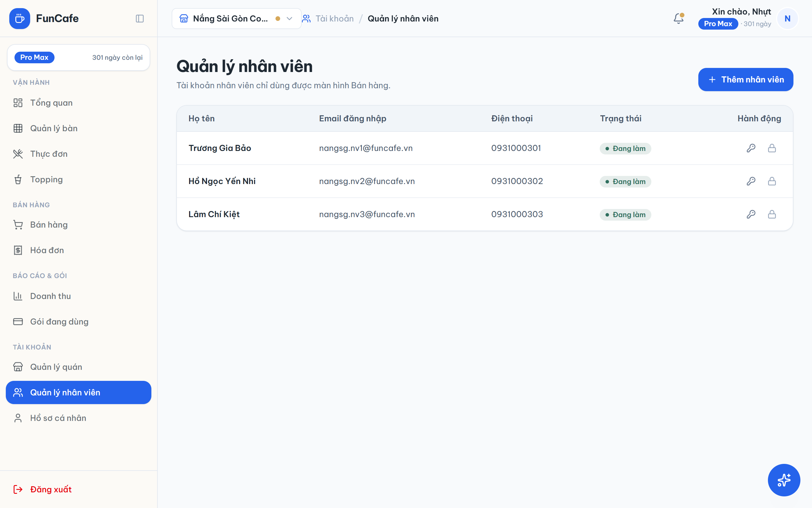The height and width of the screenshot is (508, 812).
Task: Open the AI sparkle assistant button
Action: [784, 480]
